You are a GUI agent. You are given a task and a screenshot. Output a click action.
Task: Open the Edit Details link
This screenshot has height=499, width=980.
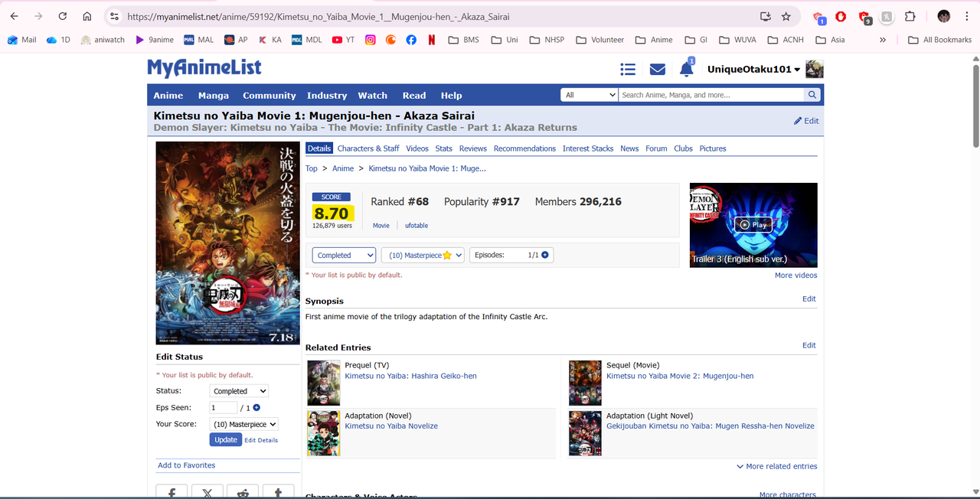pos(261,440)
